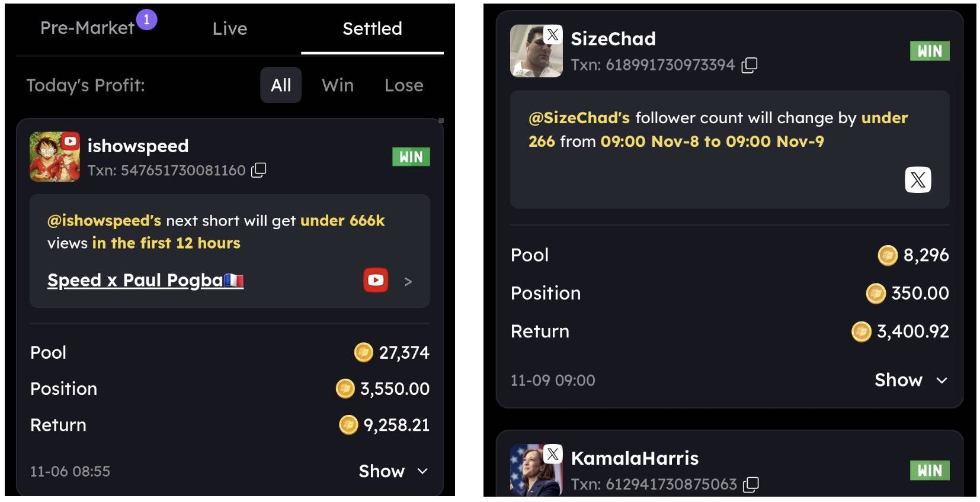Switch to Pre-Market tab
980x502 pixels.
point(88,28)
